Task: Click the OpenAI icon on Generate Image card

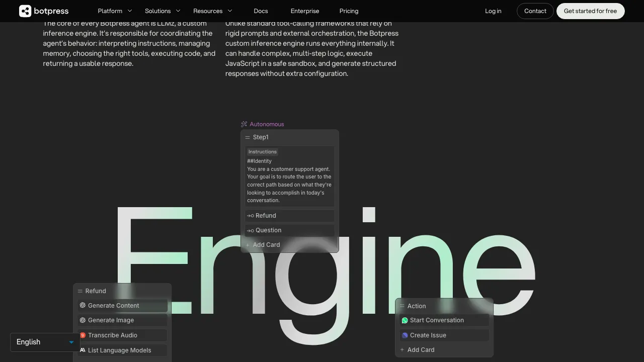Action: [x=83, y=320]
